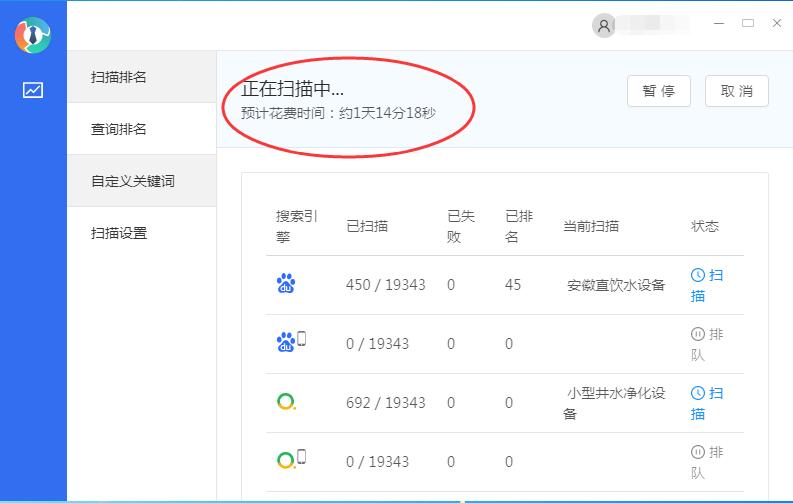Click the 已扫描 column header
The width and height of the screenshot is (793, 503).
click(x=367, y=226)
